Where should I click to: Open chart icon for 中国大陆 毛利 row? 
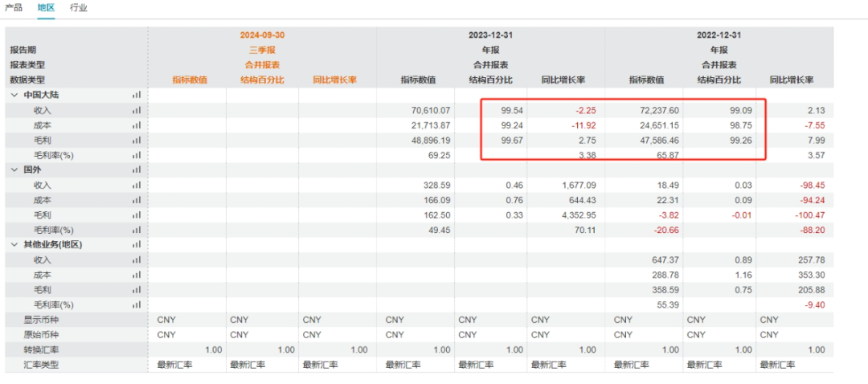click(x=136, y=140)
